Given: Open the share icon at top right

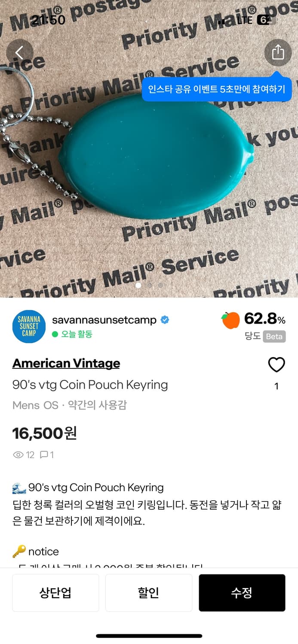Looking at the screenshot, I should 278,52.
